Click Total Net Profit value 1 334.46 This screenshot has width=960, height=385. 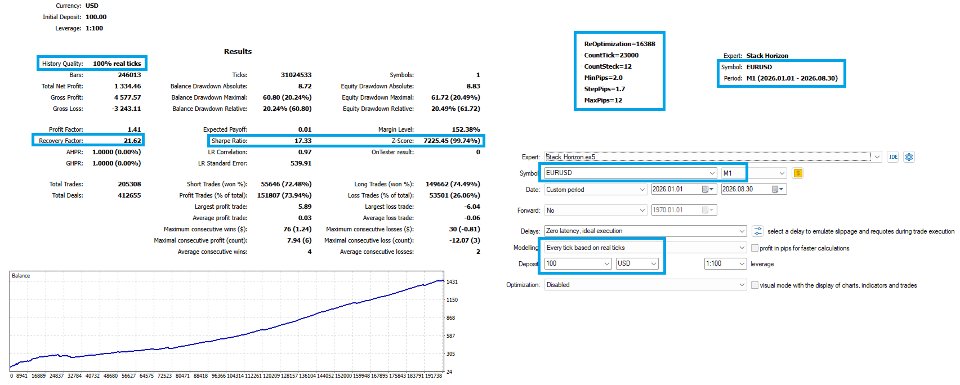tap(127, 86)
